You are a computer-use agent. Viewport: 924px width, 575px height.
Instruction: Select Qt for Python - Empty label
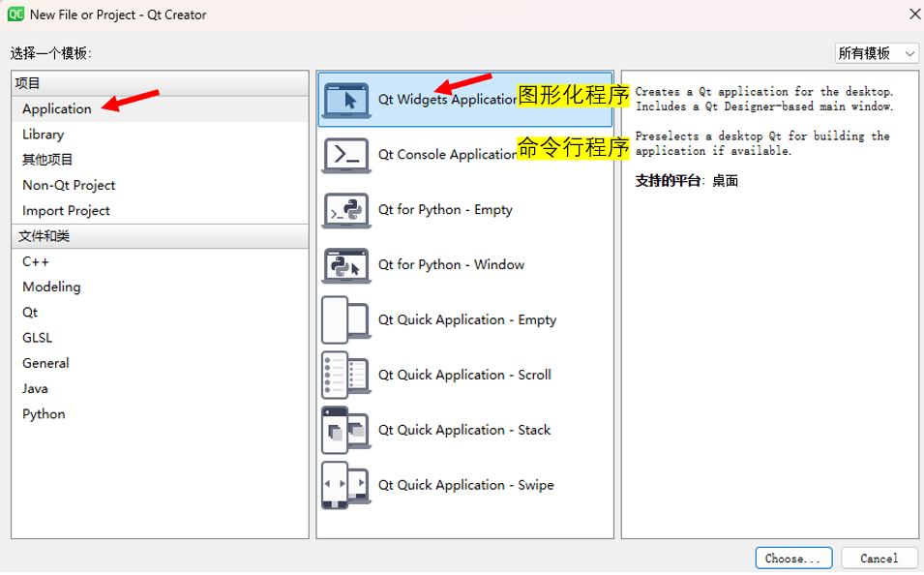(445, 210)
